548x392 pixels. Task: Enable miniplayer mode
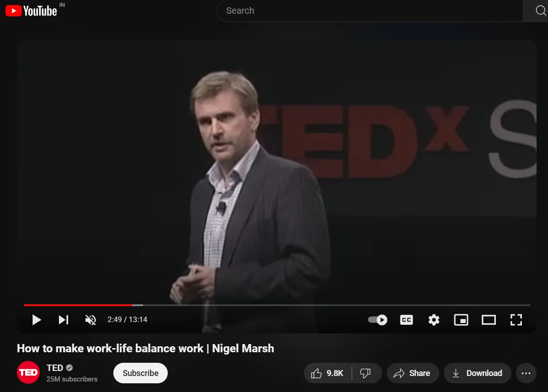[461, 320]
